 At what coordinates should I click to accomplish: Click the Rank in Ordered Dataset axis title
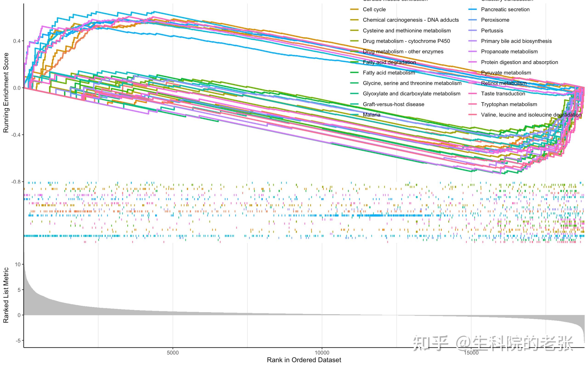tap(304, 360)
